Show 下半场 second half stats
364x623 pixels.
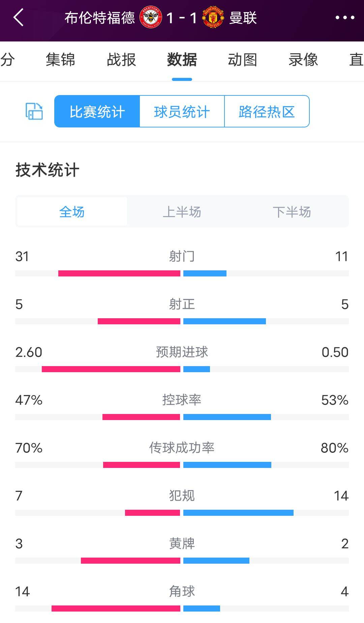[x=292, y=212]
